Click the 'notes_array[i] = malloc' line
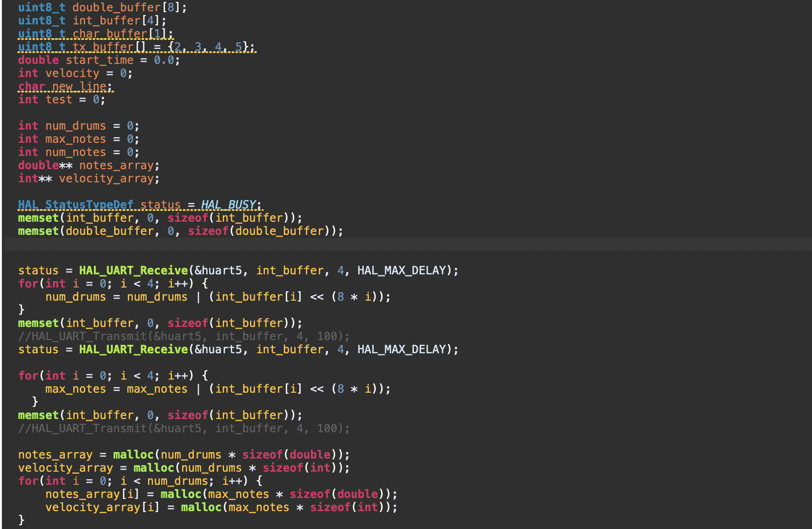Screen dimensions: 812x529 coord(221,494)
